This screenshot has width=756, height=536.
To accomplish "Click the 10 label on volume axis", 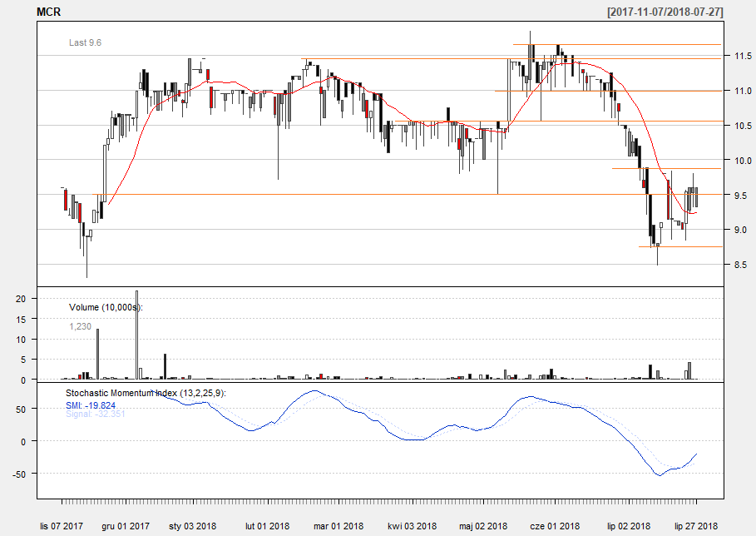I will click(x=20, y=339).
